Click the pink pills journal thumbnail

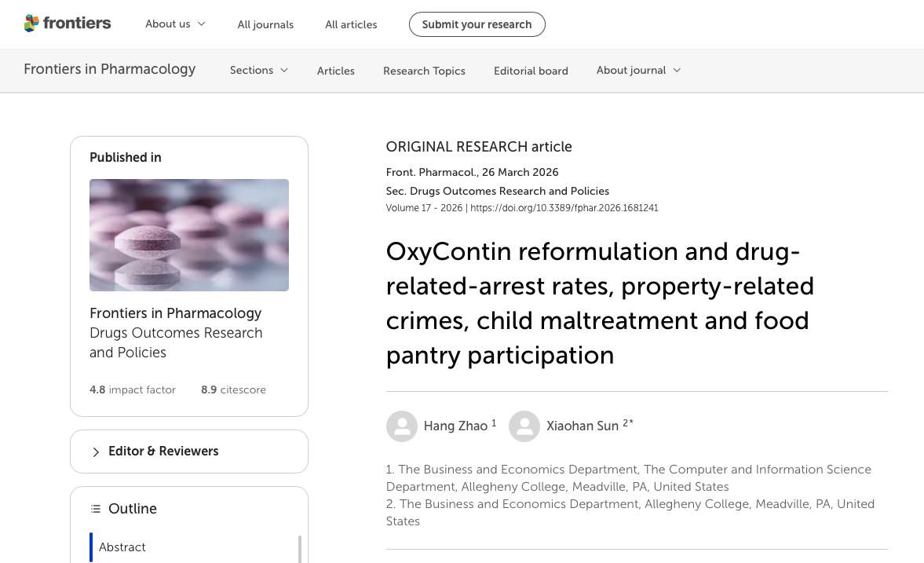(x=189, y=236)
